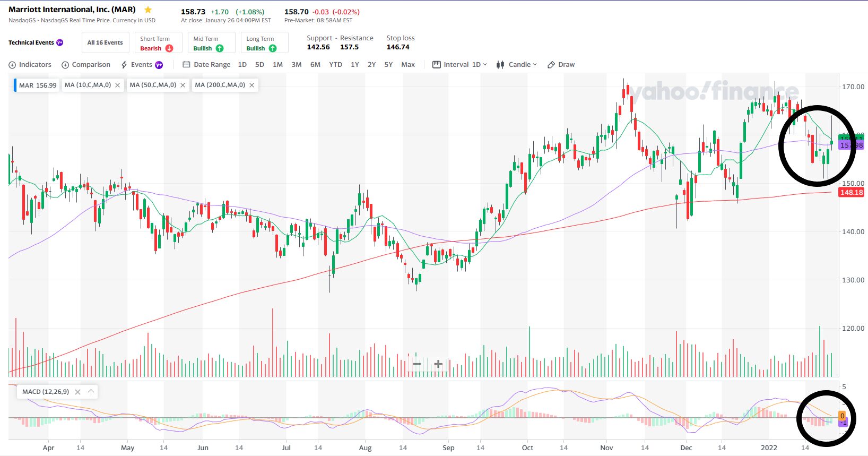Click the Technical Events premium badge
The width and height of the screenshot is (868, 456).
[x=60, y=42]
